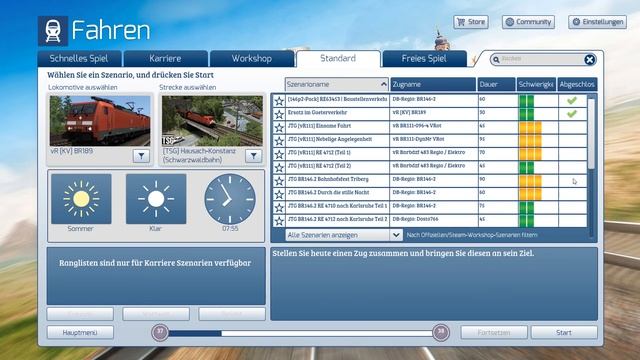The image size is (640, 360).
Task: Click completed checkmark of Ersatz im Goeterverkehr
Action: click(572, 114)
